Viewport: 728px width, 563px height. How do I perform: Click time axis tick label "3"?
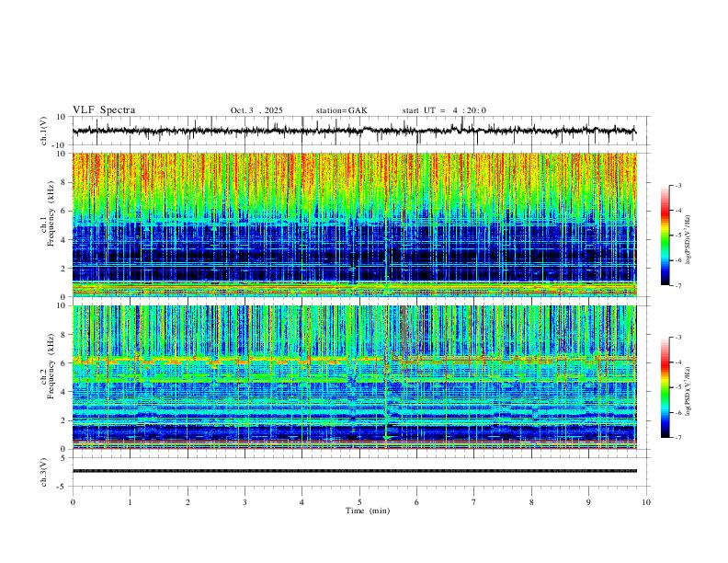pos(245,502)
